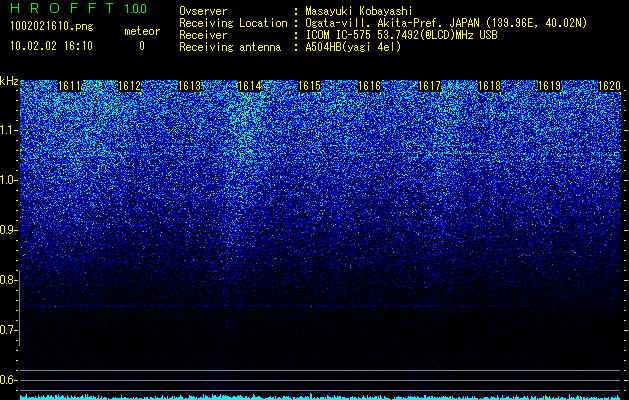Viewport: 629px width, 400px height.
Task: Select the filename 1002021610.png
Action: (x=51, y=27)
